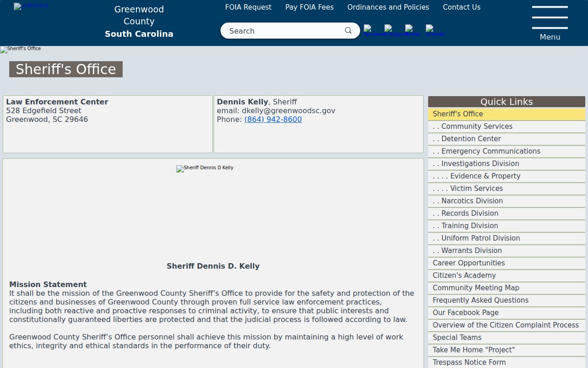Open Training Division quick link
The image size is (588, 368).
(507, 226)
